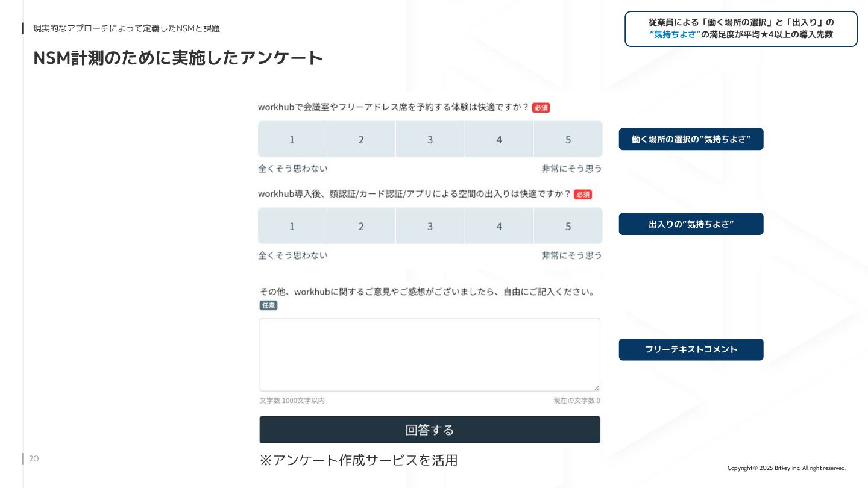868x488 pixels.
Task: Click the Copyright 2025 Bitkey Inc. notice
Action: pos(787,468)
